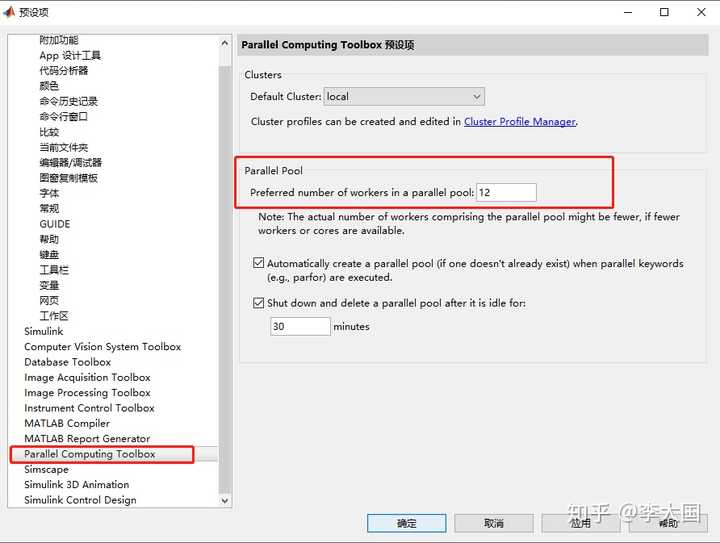Screen dimensions: 720x543
Task: Select Simulink Control Design
Action: coord(80,500)
